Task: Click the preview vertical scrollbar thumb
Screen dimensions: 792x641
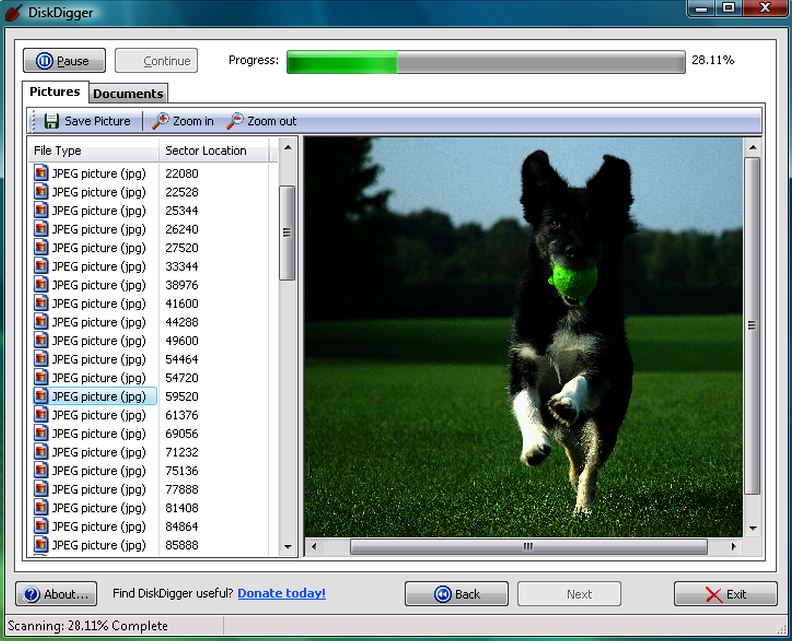Action: click(x=753, y=326)
